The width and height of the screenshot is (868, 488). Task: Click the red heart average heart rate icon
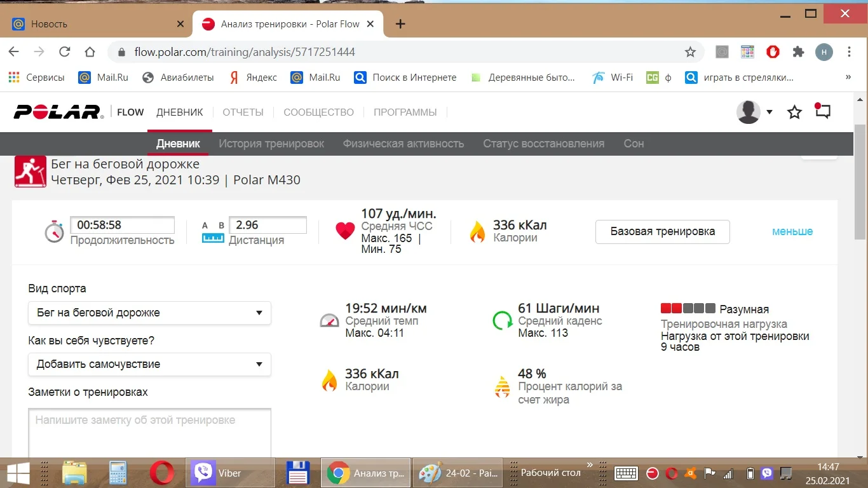pyautogui.click(x=345, y=231)
